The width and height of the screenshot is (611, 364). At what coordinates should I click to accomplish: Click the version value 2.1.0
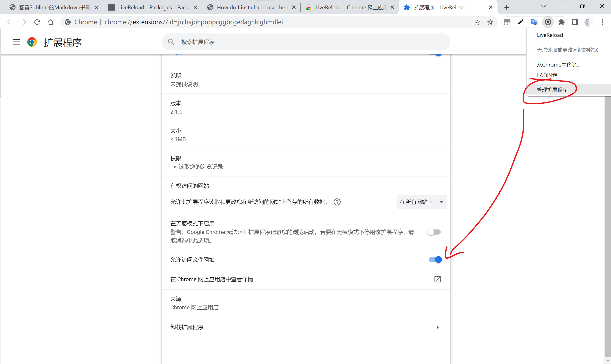click(176, 112)
